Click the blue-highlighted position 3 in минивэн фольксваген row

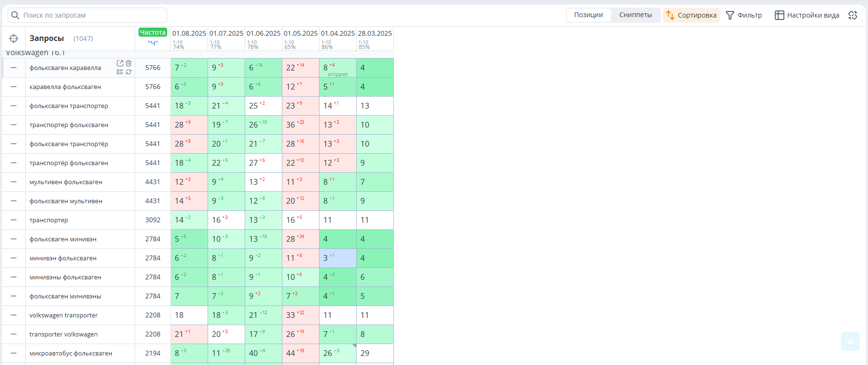[338, 258]
